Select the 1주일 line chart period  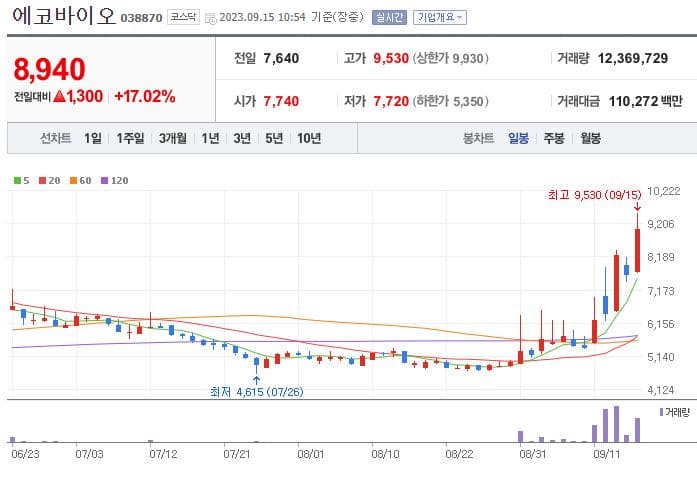coord(130,138)
